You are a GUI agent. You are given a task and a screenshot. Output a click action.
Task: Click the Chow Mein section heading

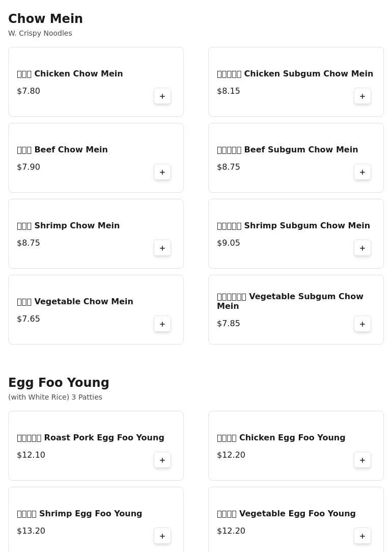(45, 19)
